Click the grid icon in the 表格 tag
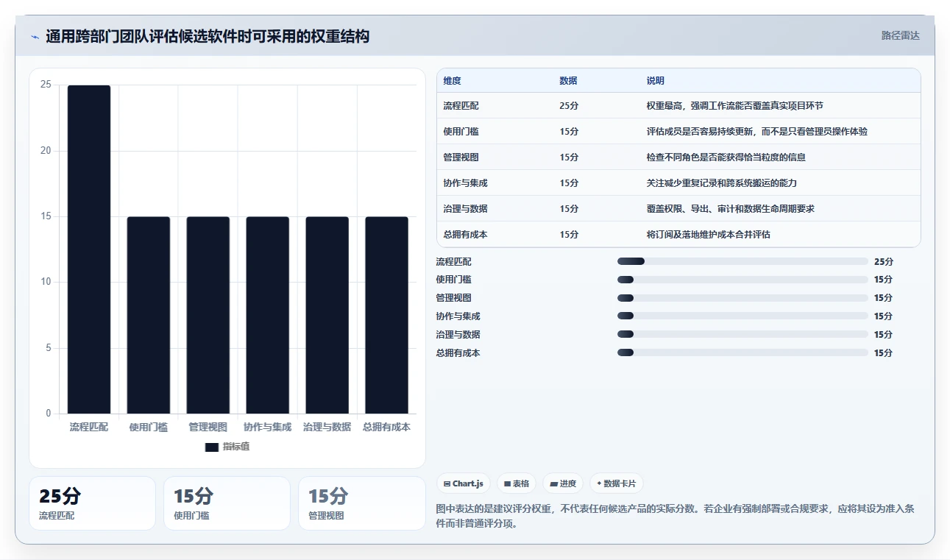This screenshot has height=560, width=950. 507,483
